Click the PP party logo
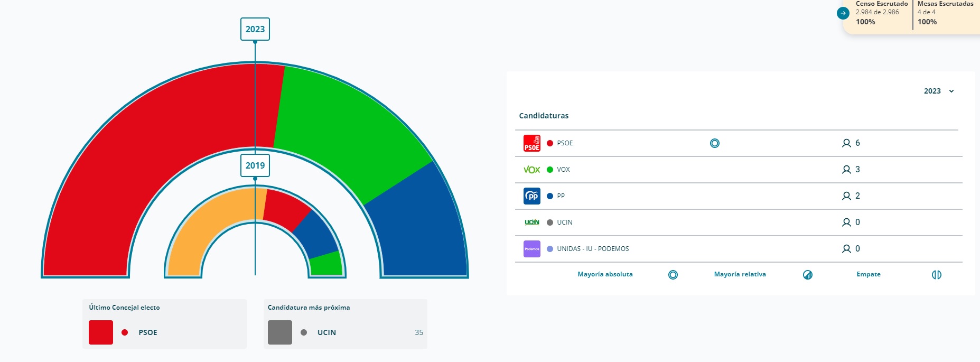 coord(532,196)
